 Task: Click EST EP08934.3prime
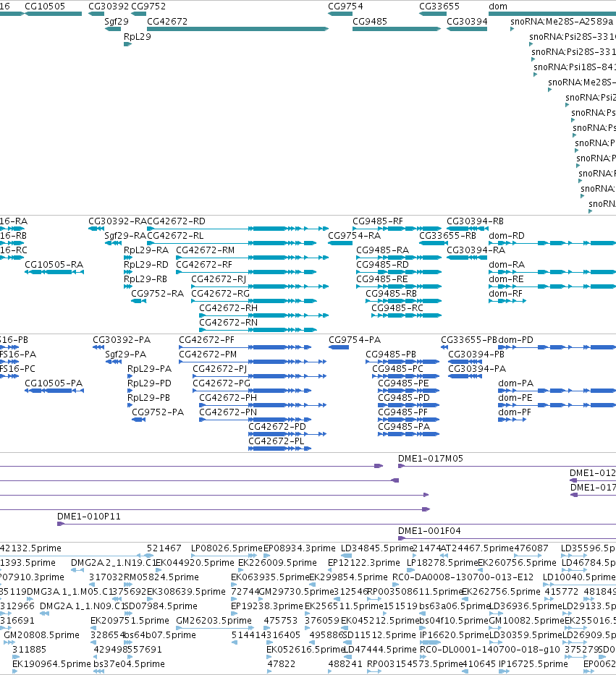(266, 556)
